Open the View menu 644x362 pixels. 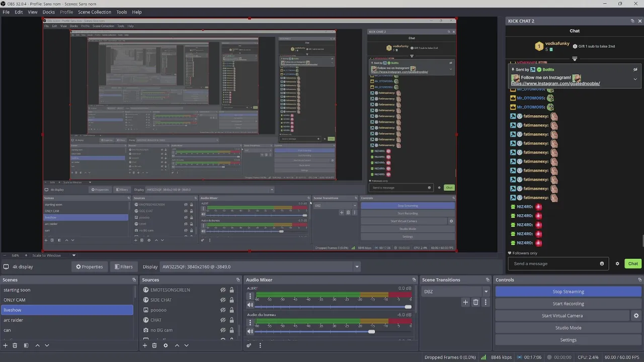[33, 12]
